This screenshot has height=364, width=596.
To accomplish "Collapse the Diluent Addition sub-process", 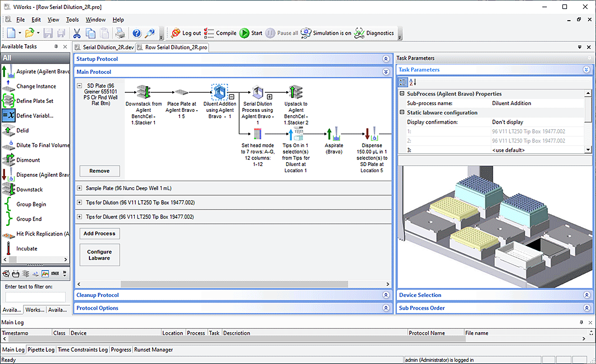I will click(231, 97).
